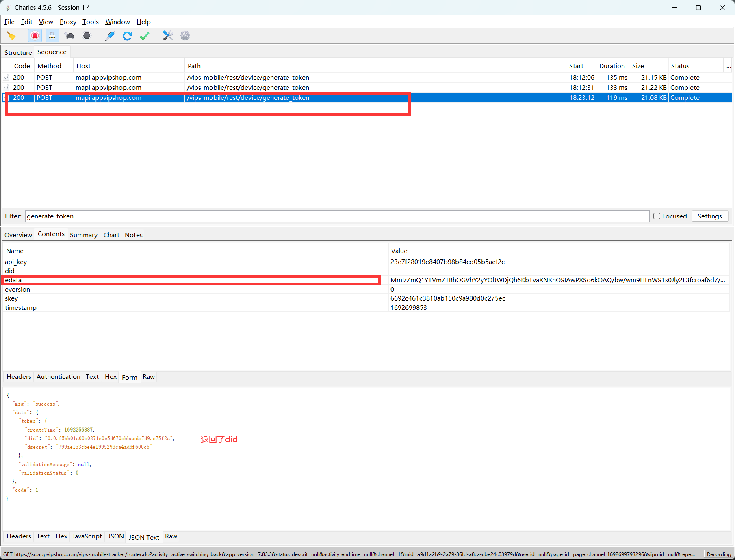Click the Charles app icon in title bar
This screenshot has width=735, height=560.
tap(8, 8)
